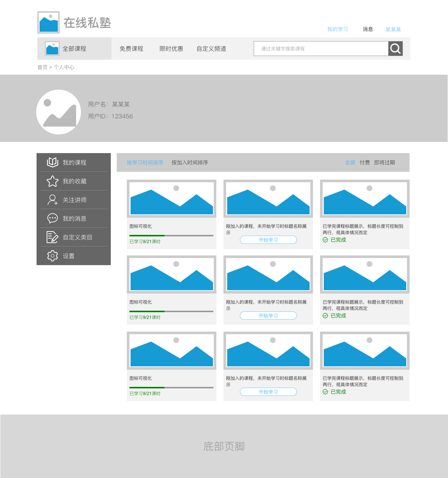
Task: Click the 在线私塾 site title
Action: tap(87, 23)
